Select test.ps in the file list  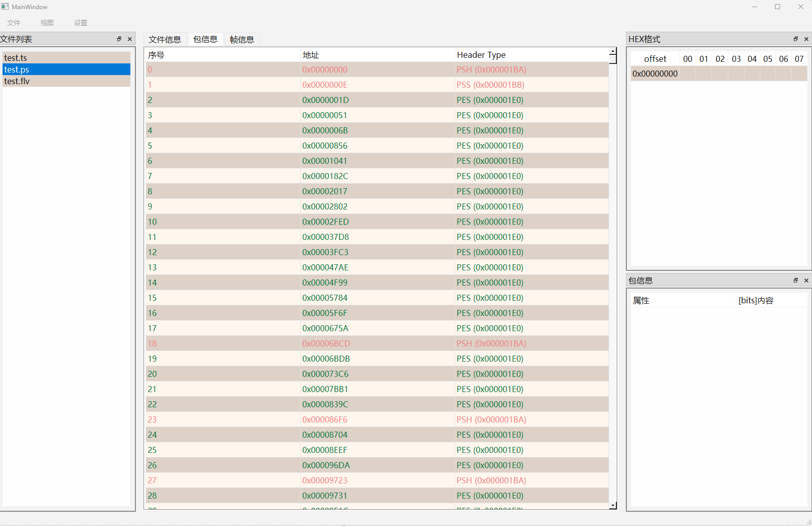point(66,69)
